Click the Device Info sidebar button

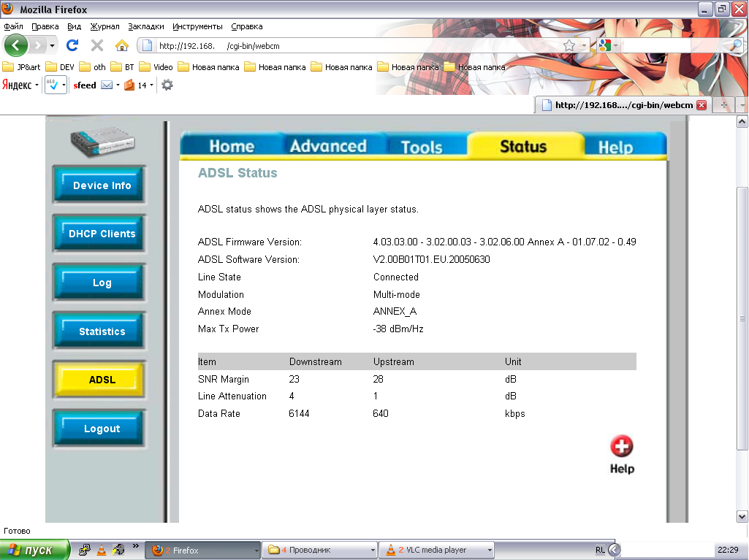coord(102,185)
